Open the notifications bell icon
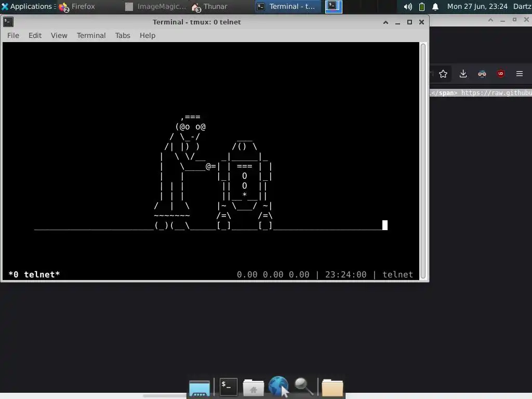532x399 pixels. [435, 6]
